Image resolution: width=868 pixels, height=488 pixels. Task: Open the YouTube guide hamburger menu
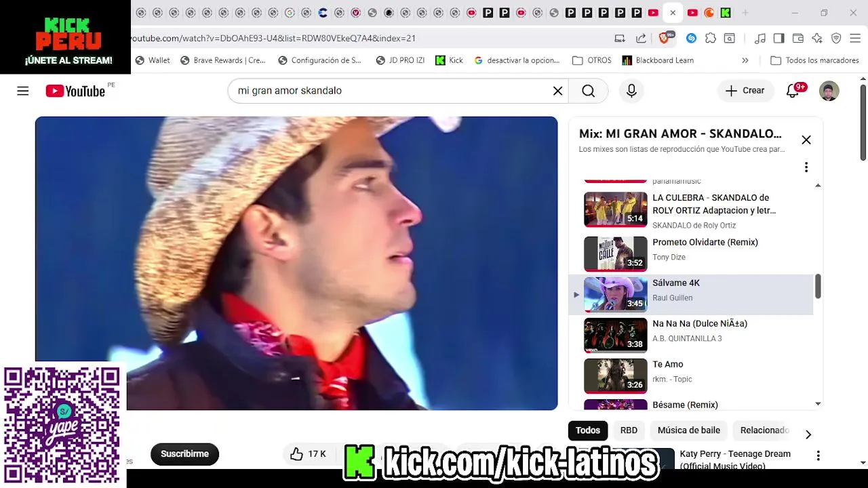(23, 91)
